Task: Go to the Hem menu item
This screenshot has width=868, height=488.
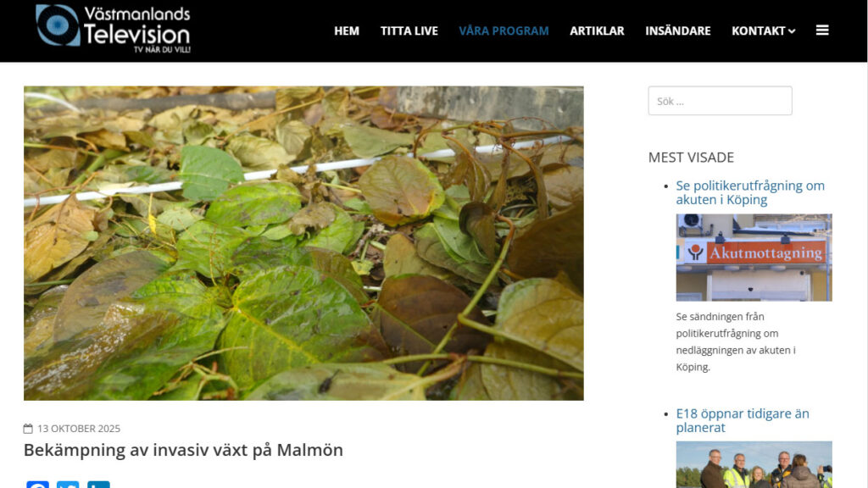Action: coord(347,31)
